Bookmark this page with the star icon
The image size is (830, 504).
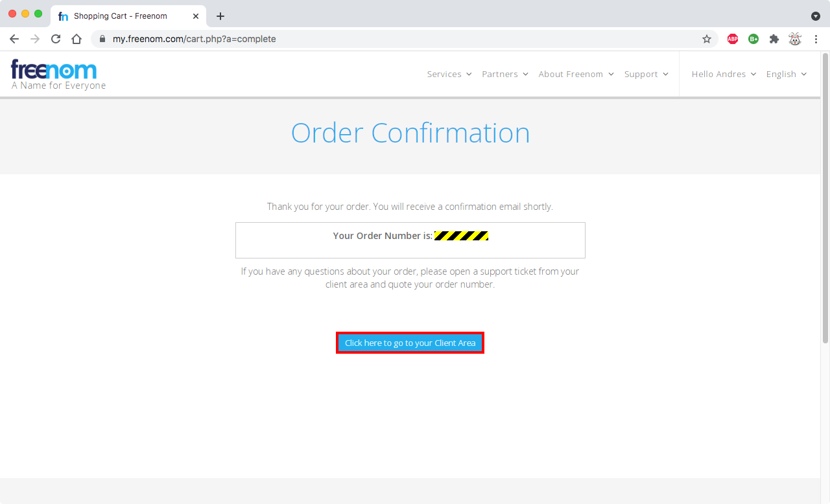pyautogui.click(x=707, y=39)
